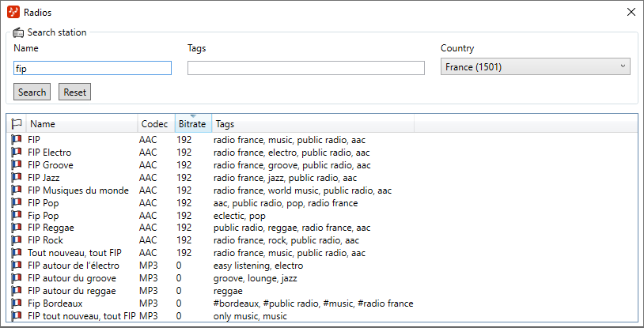Click the flag icon beside FIP Groove

[x=17, y=165]
